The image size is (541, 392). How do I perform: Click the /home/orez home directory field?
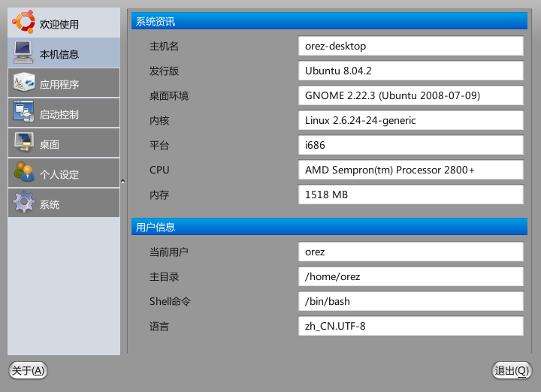tap(410, 276)
